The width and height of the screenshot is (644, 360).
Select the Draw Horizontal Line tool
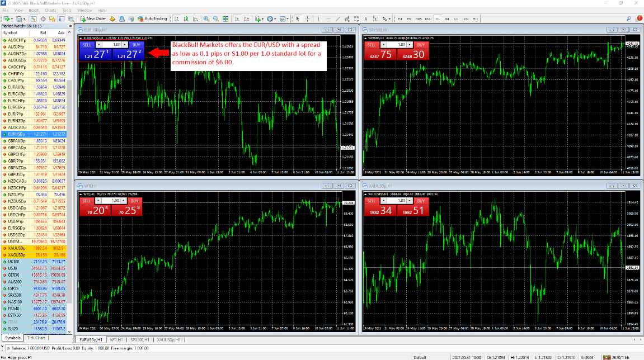coord(328,18)
